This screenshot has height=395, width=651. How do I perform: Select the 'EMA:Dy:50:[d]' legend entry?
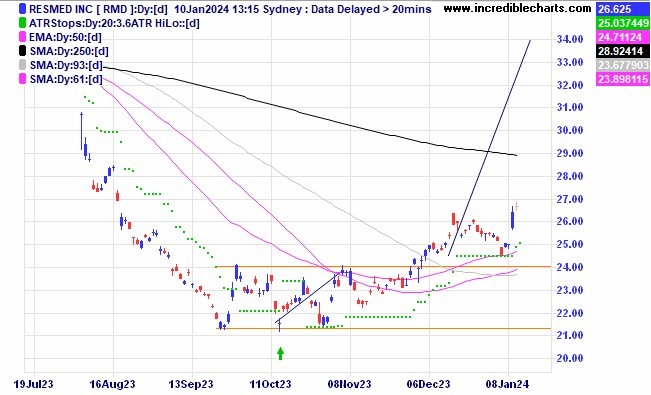point(65,37)
